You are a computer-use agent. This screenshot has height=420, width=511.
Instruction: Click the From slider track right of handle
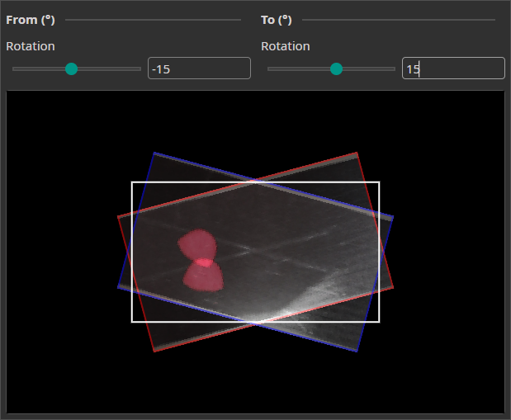coord(109,69)
